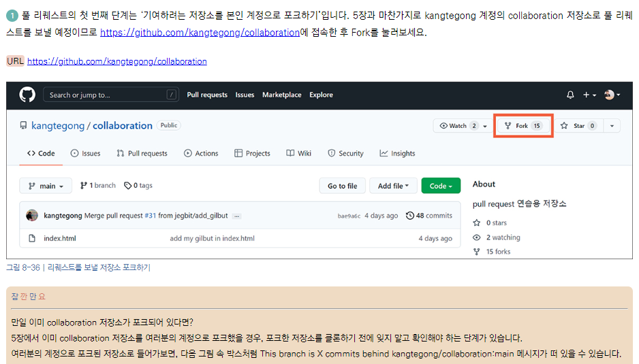Click the Public visibility badge

(x=169, y=125)
